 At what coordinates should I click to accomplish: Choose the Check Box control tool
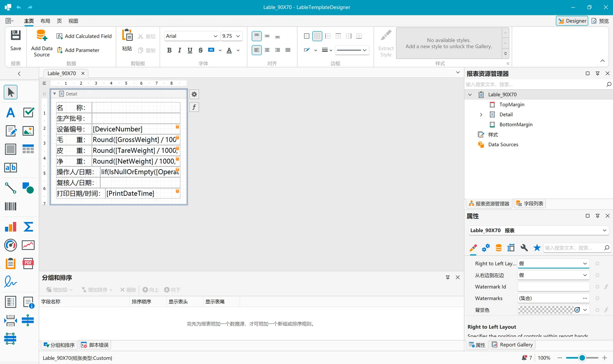coord(28,112)
